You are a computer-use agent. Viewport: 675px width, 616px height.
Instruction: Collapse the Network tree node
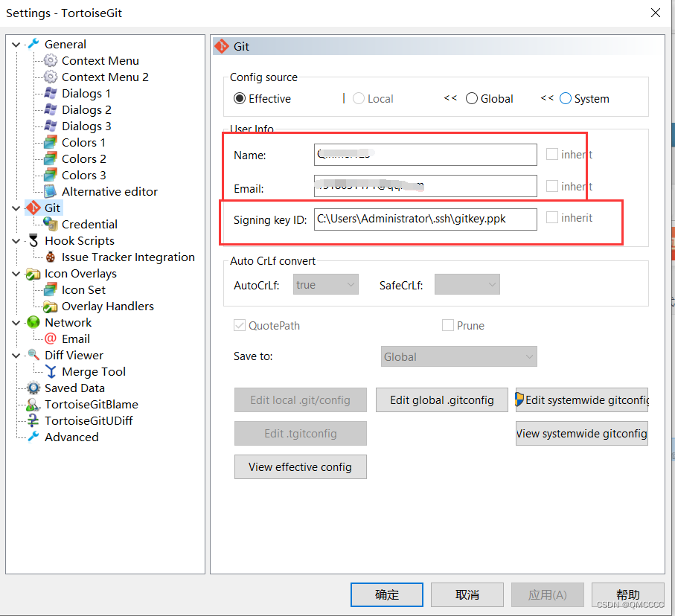16,322
